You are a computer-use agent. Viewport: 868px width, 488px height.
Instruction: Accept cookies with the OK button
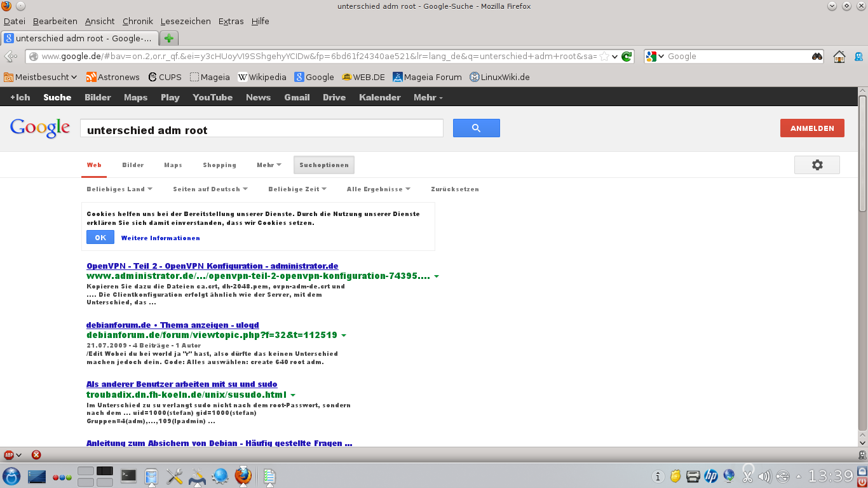[x=100, y=237]
